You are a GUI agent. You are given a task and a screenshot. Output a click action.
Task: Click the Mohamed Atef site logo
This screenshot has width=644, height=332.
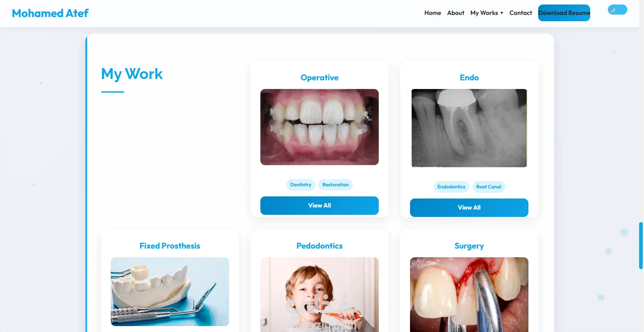[50, 13]
